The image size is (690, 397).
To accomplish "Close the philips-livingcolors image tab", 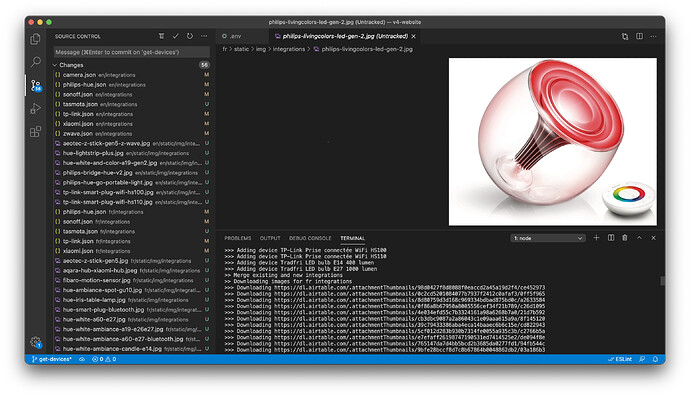I will tap(414, 37).
